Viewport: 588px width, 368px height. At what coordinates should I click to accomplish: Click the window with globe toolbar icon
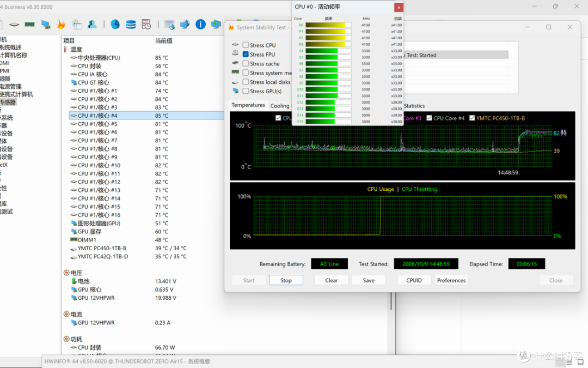[169, 25]
